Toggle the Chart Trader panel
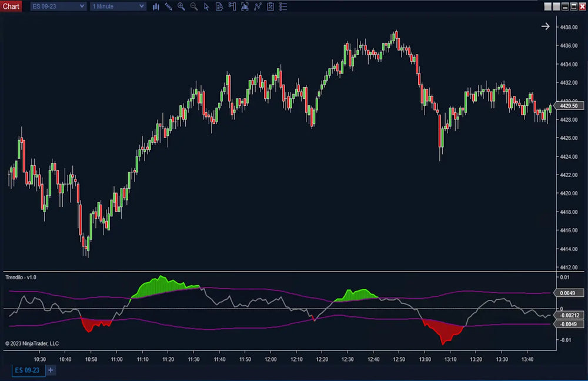Screen dimensions: 588x381 [x=232, y=6]
